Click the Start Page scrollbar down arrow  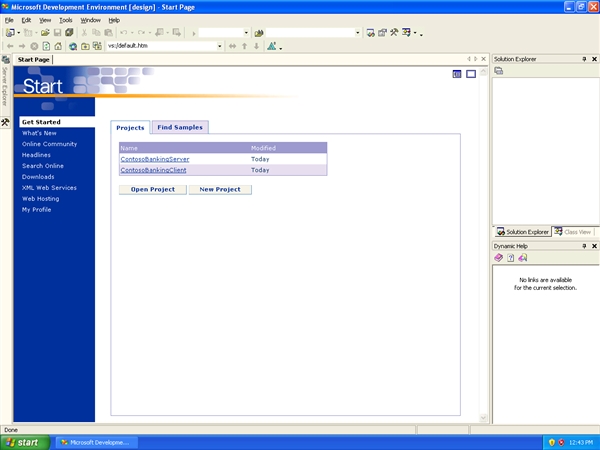tap(483, 418)
